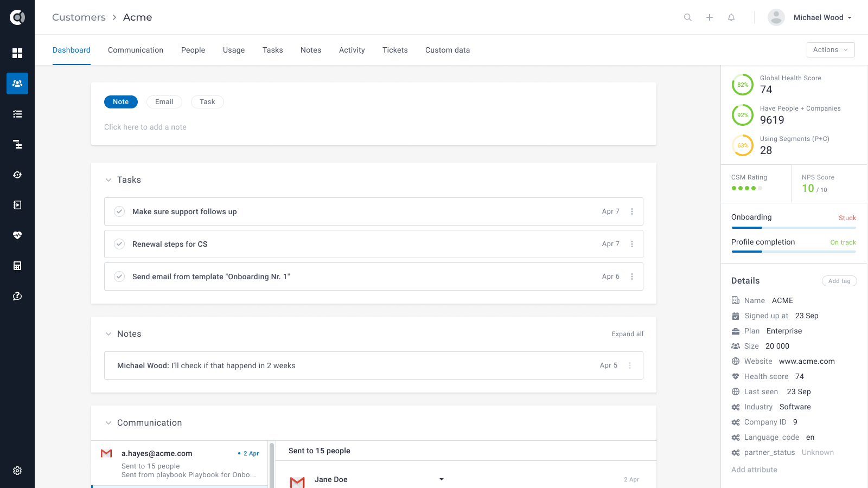Open the hierarchy bars icon in sidebar
868x488 pixels.
(x=17, y=144)
